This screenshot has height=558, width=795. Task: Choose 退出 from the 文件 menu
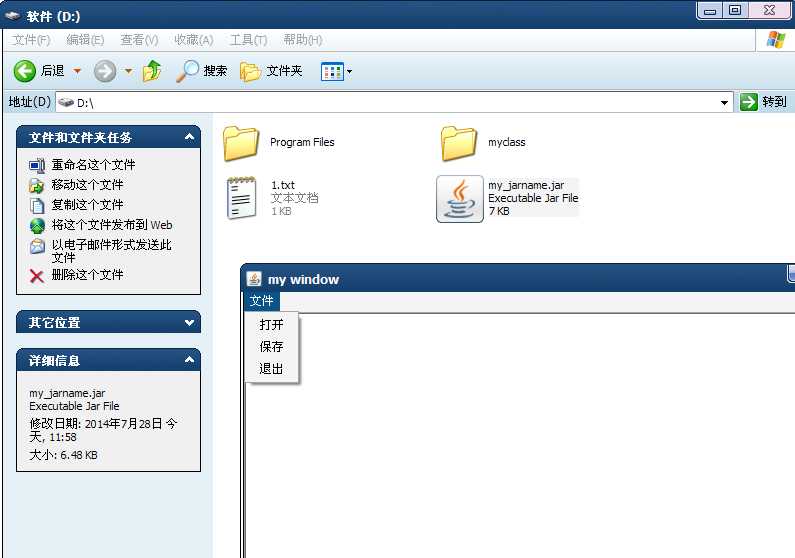coord(271,368)
